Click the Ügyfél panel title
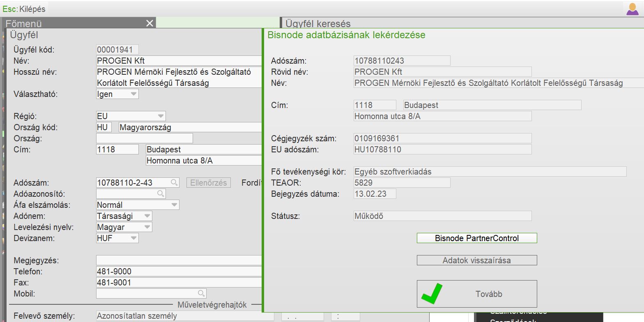Screen dimensions: 644x322 tap(24, 35)
